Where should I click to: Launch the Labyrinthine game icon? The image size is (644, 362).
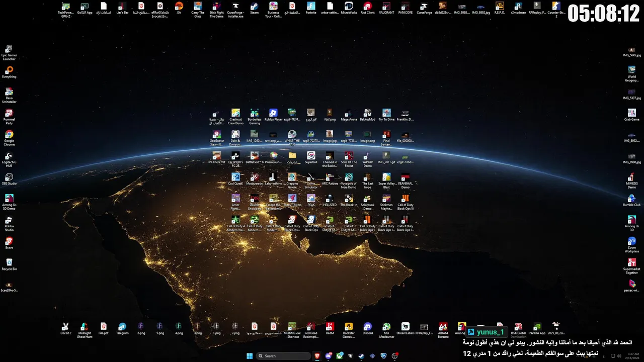click(273, 179)
